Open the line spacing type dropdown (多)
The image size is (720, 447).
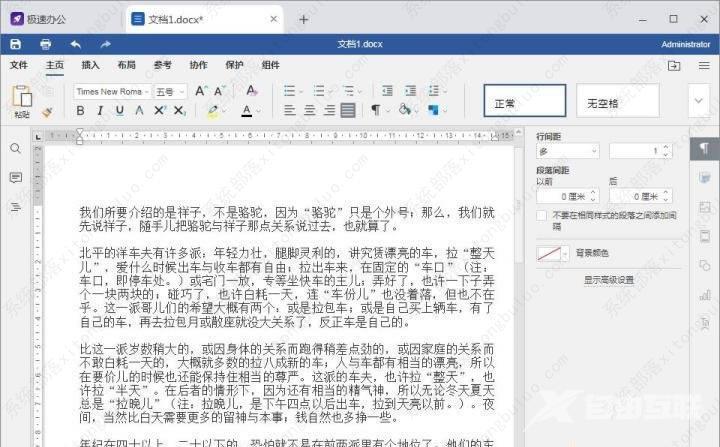point(568,151)
